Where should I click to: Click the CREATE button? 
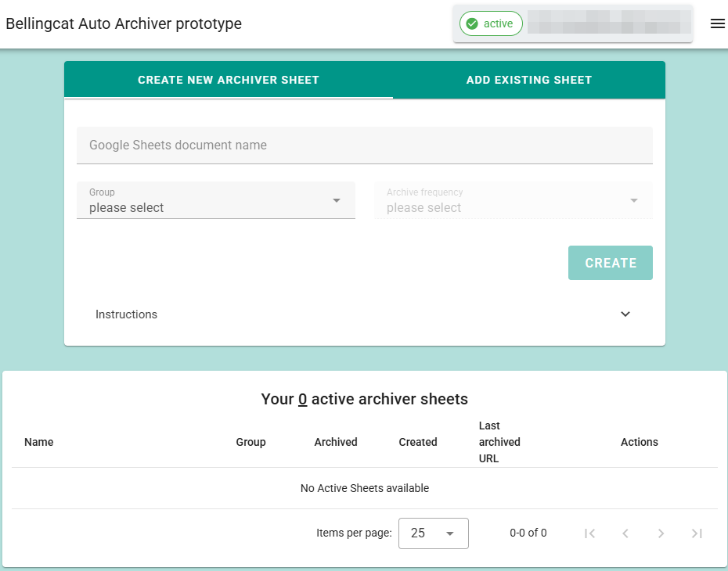pos(611,263)
